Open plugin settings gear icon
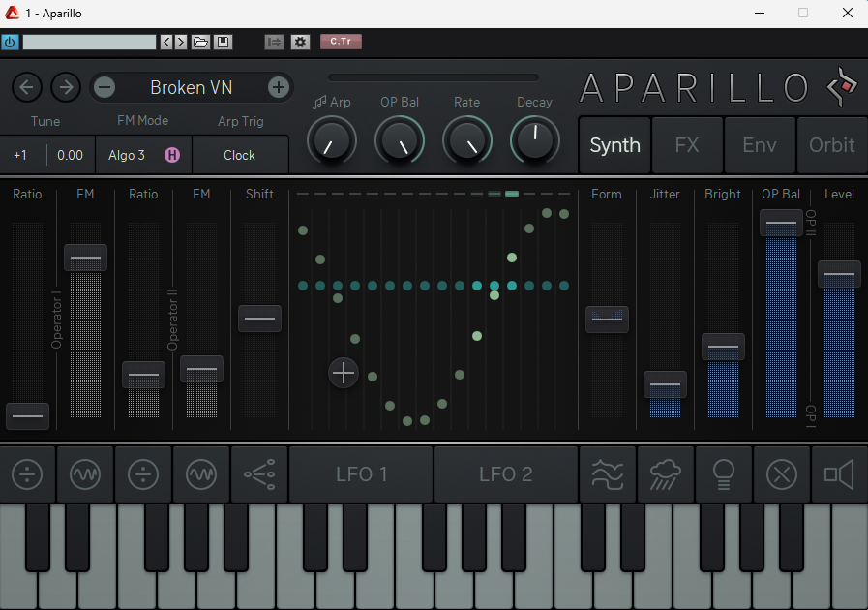The image size is (868, 610). [x=300, y=42]
